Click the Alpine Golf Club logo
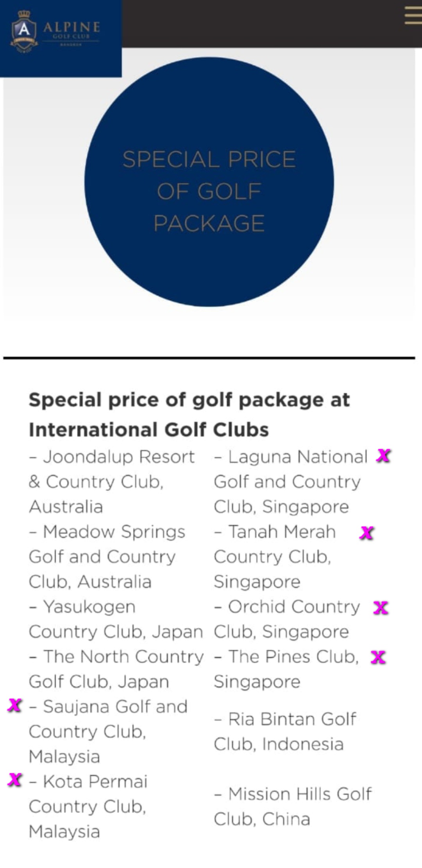The image size is (422, 868). (55, 32)
